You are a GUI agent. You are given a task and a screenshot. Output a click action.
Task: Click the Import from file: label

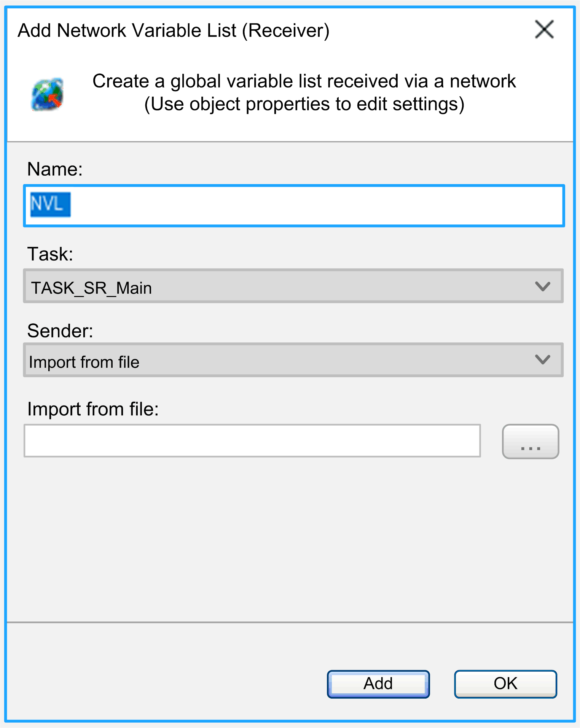tap(94, 409)
